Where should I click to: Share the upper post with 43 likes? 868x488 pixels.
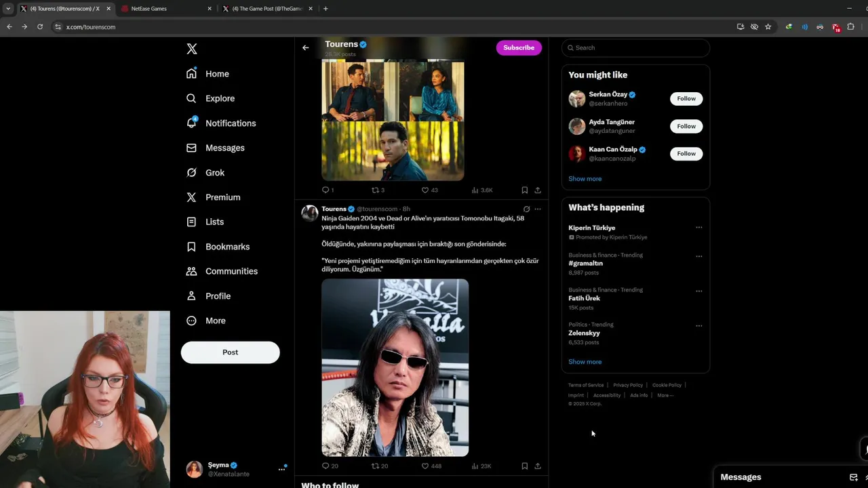tap(538, 190)
